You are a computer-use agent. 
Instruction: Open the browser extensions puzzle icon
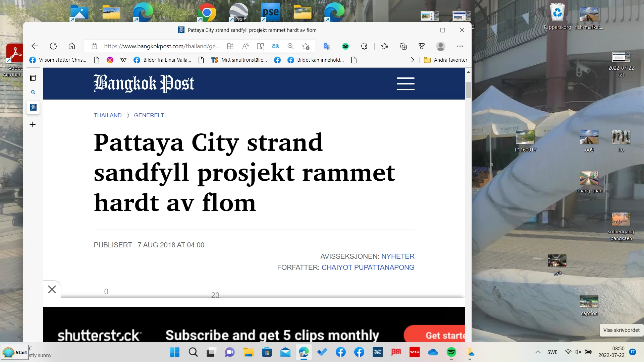(364, 46)
